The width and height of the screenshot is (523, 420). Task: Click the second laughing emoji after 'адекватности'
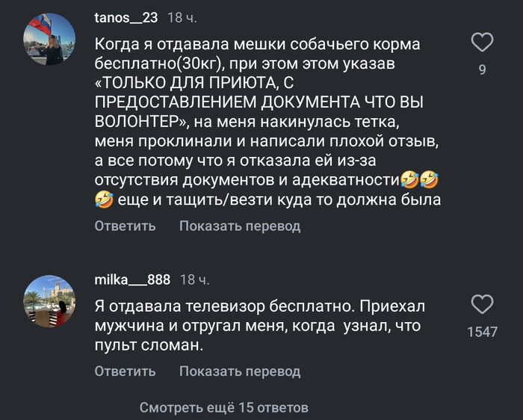pos(429,180)
